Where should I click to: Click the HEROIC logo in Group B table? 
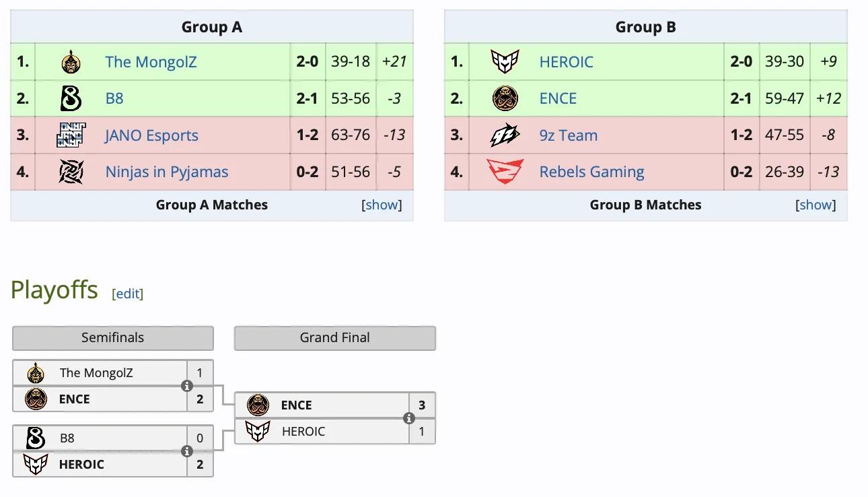[x=505, y=62]
